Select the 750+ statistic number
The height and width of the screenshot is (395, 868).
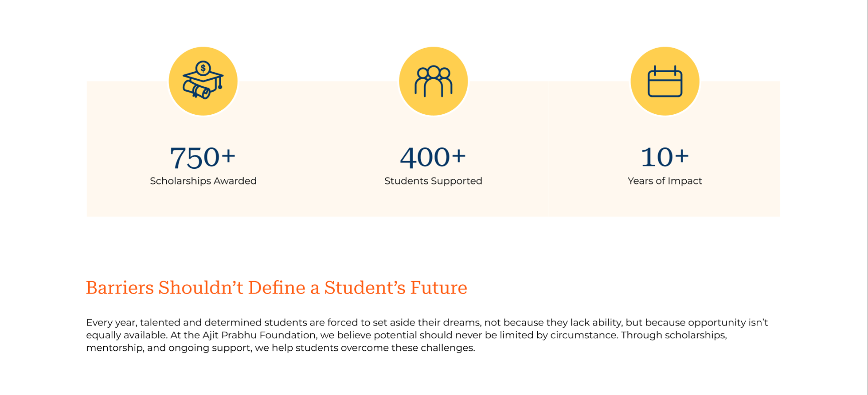pyautogui.click(x=203, y=157)
